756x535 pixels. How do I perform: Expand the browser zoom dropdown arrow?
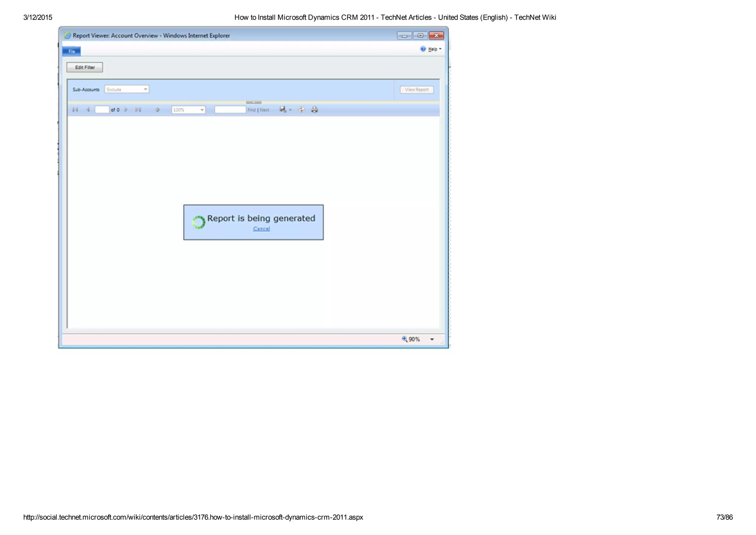[x=432, y=340]
